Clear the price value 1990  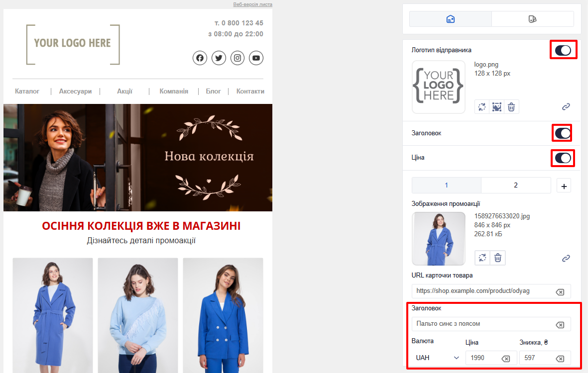click(x=505, y=359)
